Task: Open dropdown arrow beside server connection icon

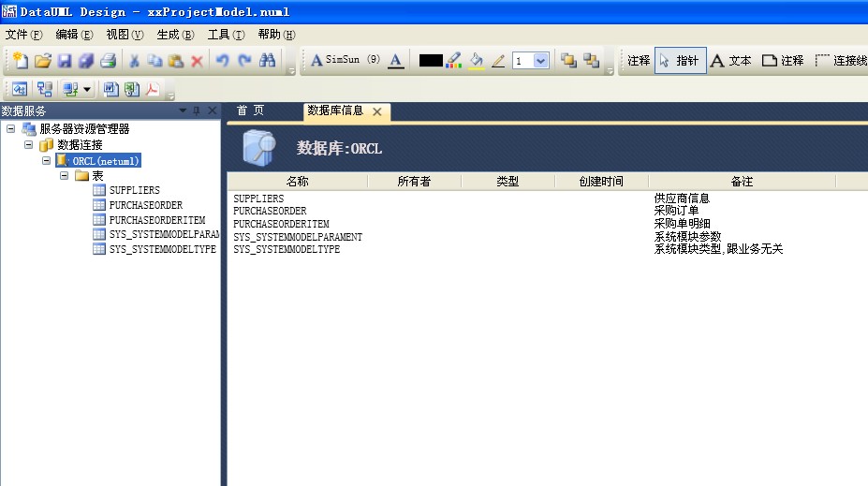Action: click(87, 89)
